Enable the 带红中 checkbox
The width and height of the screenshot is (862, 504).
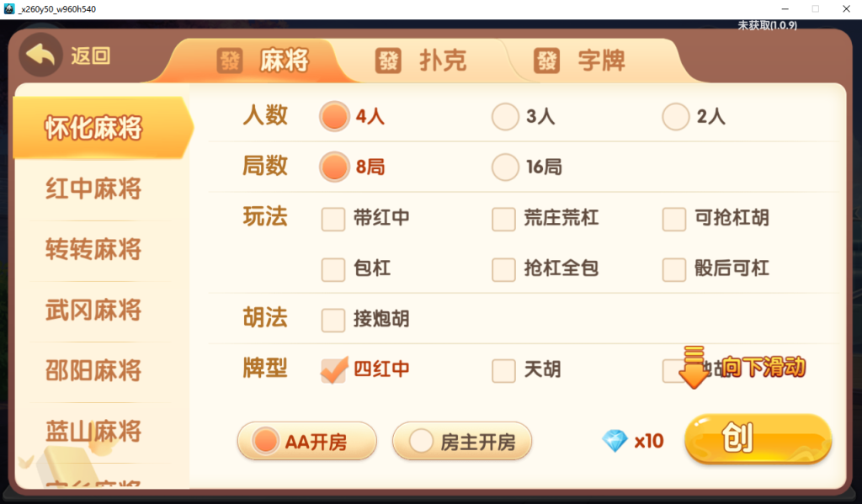click(x=333, y=219)
